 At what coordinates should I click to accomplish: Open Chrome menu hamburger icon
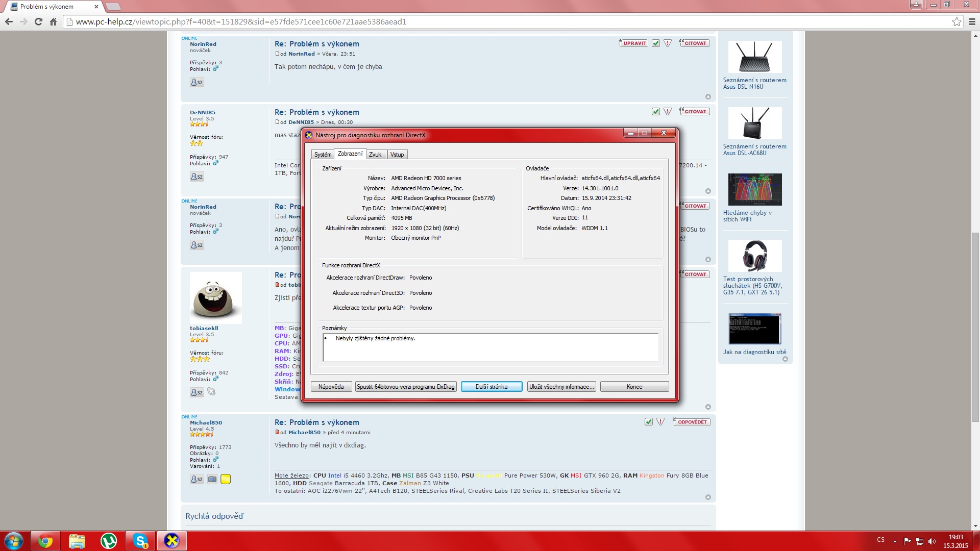click(x=972, y=21)
